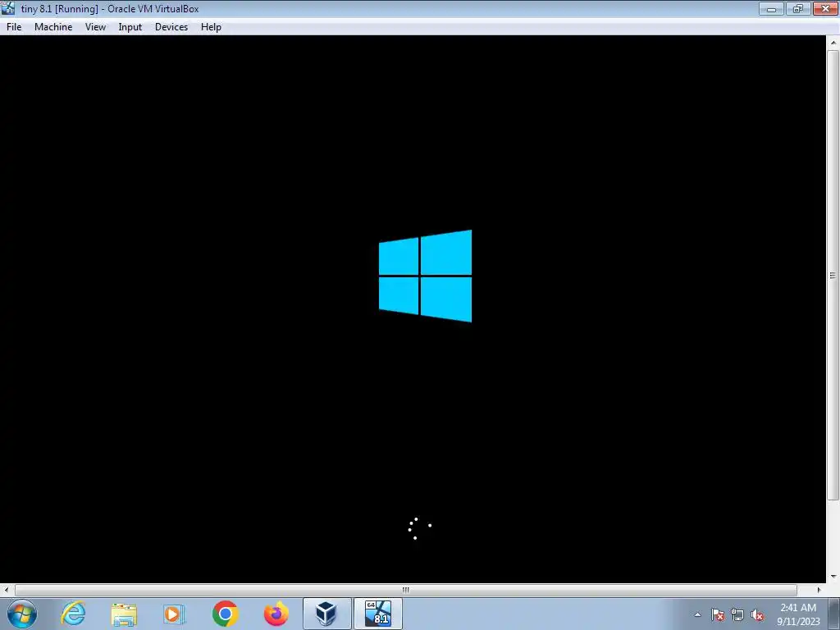Click the horizontal scrollbar right arrow

coord(819,590)
